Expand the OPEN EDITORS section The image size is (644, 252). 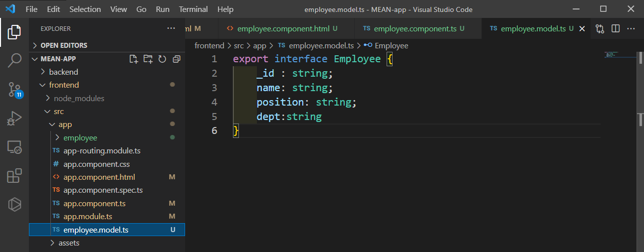(x=107, y=45)
